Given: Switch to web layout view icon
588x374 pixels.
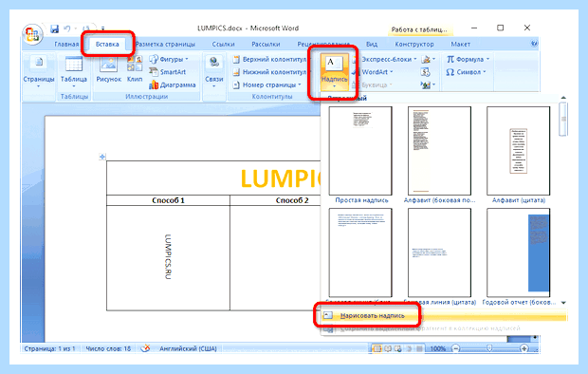Looking at the screenshot, I should [397, 348].
